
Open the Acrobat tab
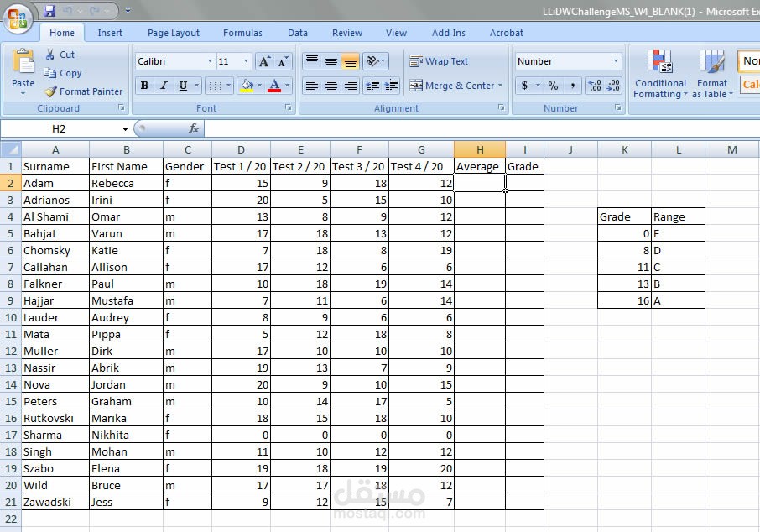coord(507,33)
